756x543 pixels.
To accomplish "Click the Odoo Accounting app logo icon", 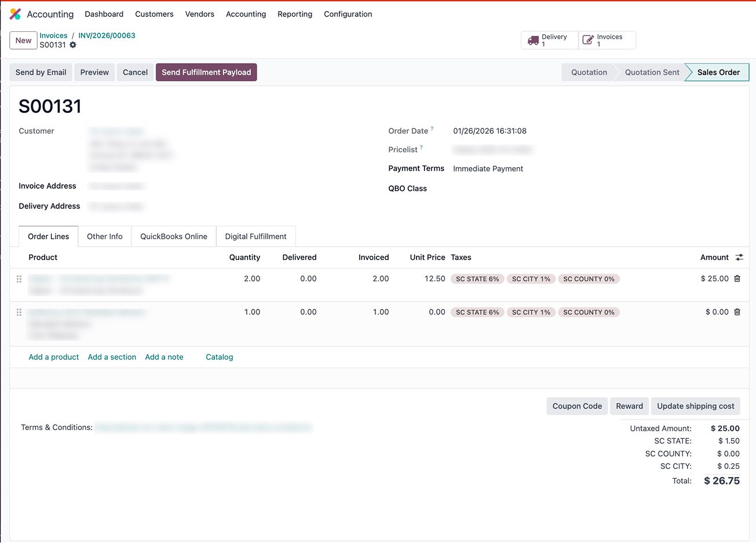I will coord(16,14).
